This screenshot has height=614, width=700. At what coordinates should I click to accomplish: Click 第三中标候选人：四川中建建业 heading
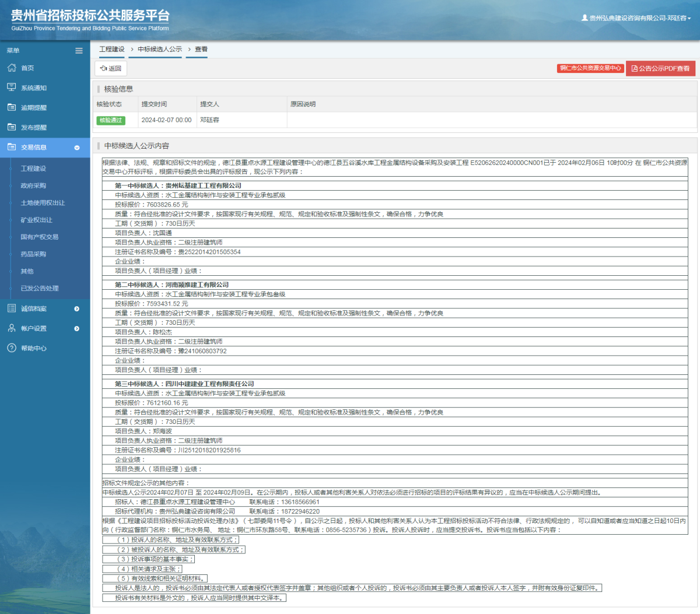[x=184, y=384]
